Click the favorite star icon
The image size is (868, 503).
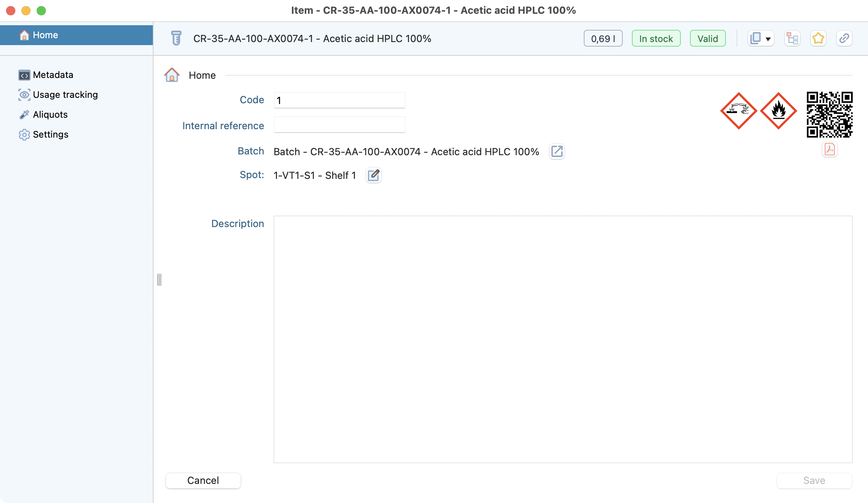click(x=818, y=39)
